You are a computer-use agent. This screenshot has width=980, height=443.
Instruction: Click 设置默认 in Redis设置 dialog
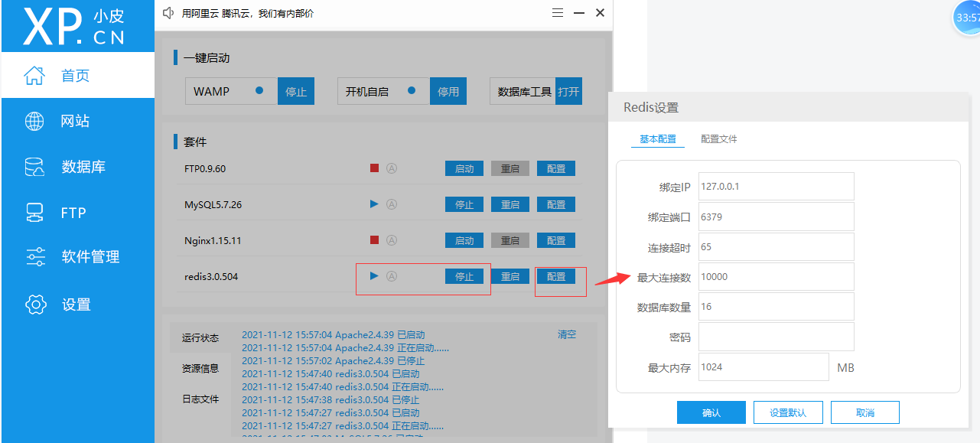(x=788, y=412)
